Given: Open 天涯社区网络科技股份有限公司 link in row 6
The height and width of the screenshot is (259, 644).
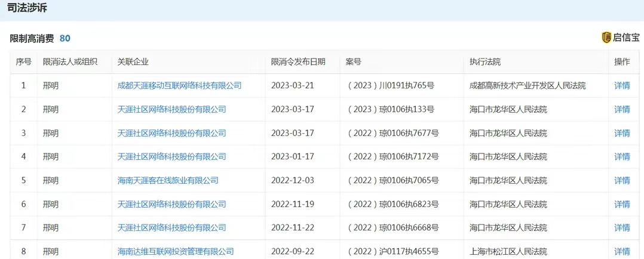Looking at the screenshot, I should tap(171, 205).
